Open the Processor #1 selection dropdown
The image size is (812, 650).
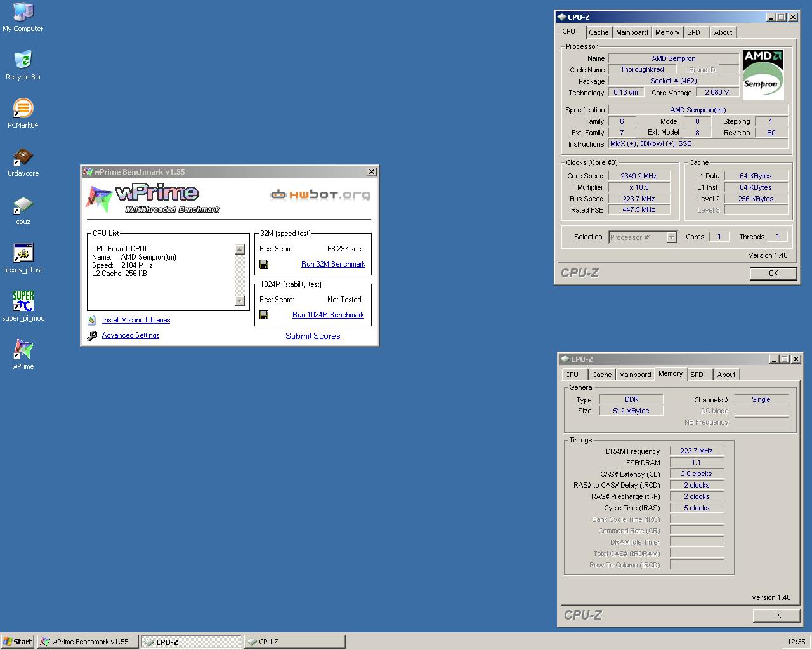(x=671, y=237)
